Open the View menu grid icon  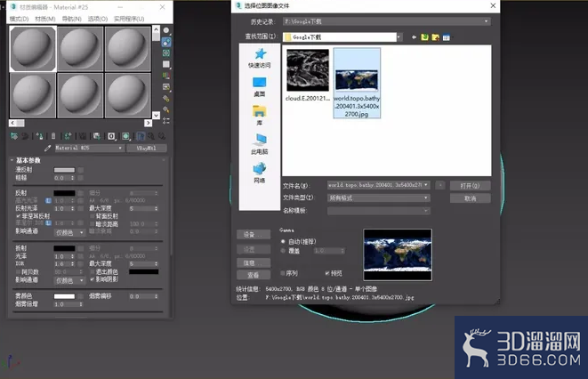(447, 37)
